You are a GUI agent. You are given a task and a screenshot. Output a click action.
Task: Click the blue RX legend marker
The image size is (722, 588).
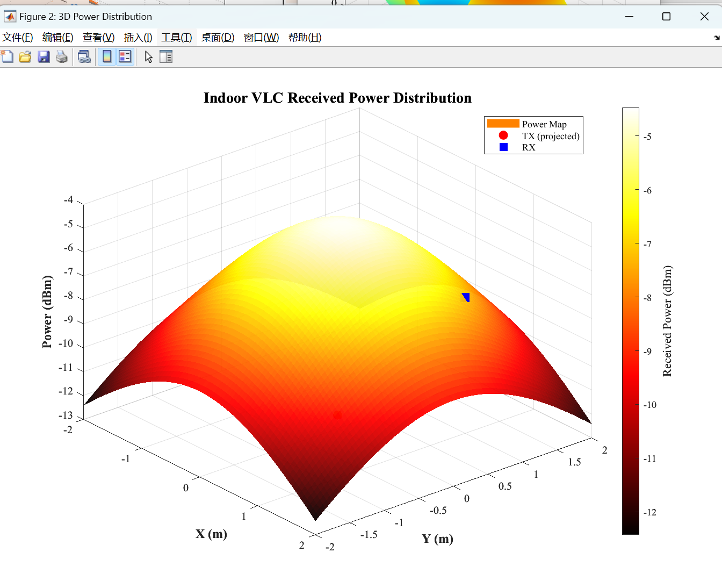[503, 147]
